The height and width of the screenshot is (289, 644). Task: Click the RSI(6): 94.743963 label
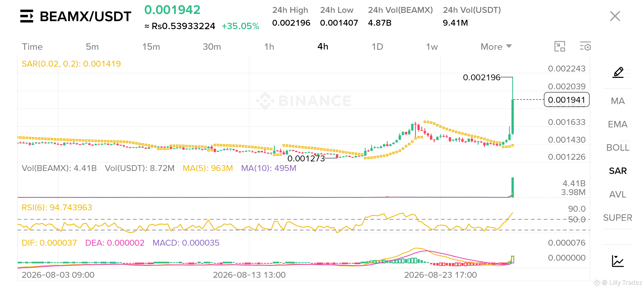pyautogui.click(x=57, y=207)
